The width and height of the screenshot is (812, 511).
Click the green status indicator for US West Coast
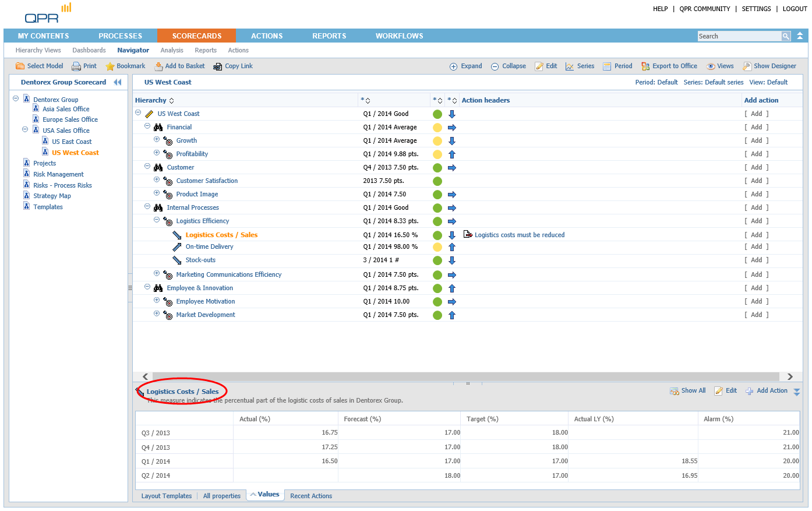point(437,114)
